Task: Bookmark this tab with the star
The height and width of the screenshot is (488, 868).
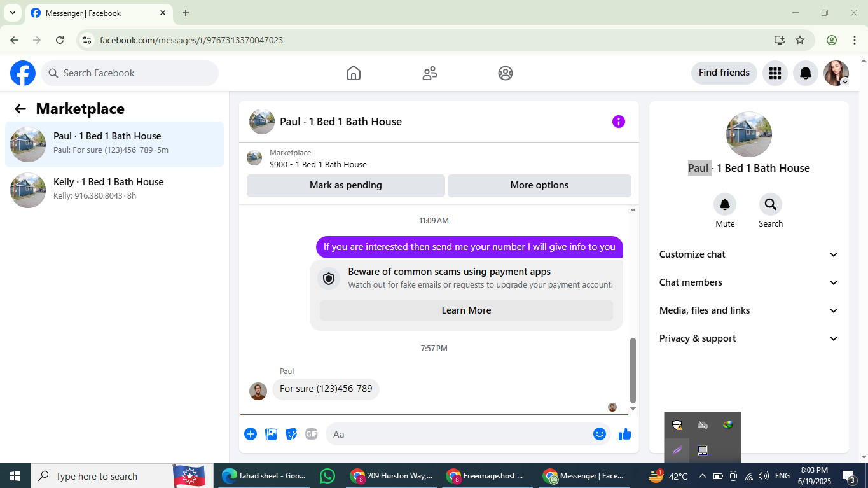Action: coord(800,40)
